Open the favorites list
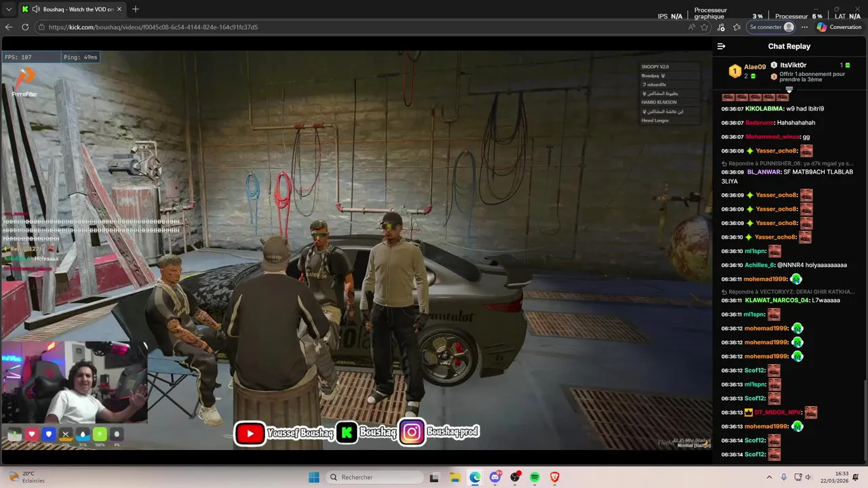The width and height of the screenshot is (868, 488). point(737,27)
